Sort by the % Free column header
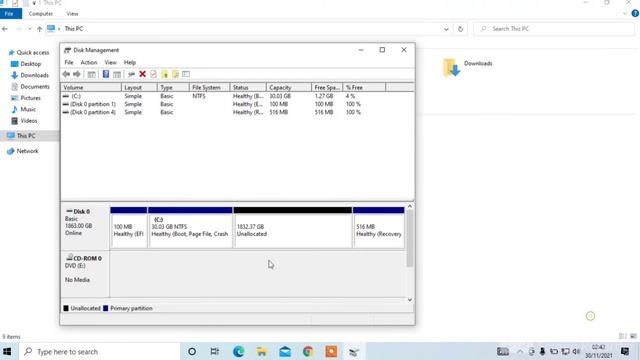This screenshot has width=640, height=360. pyautogui.click(x=364, y=87)
